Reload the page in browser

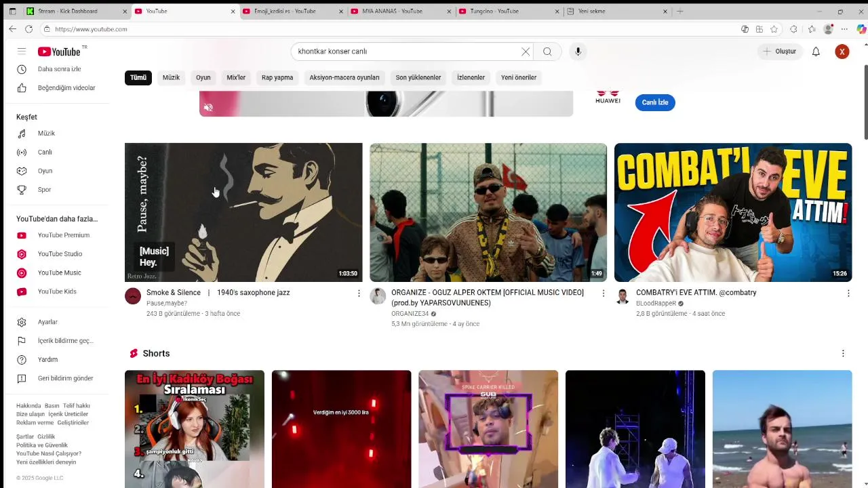pos(28,29)
